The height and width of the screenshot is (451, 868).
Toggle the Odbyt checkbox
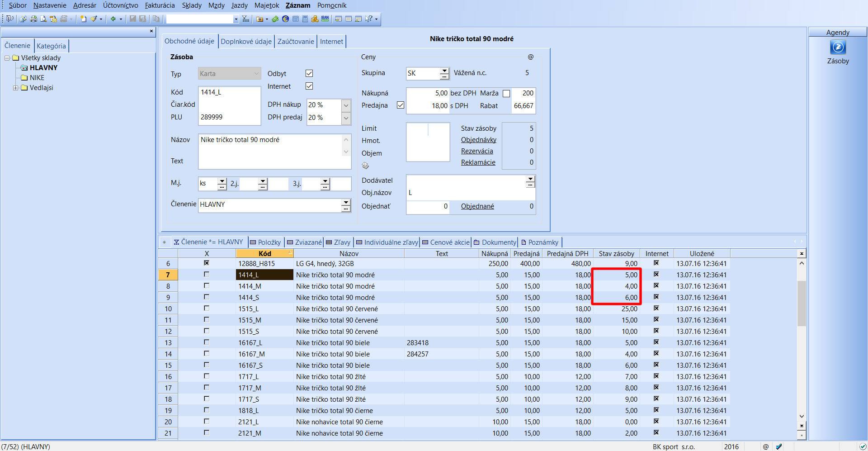[309, 73]
